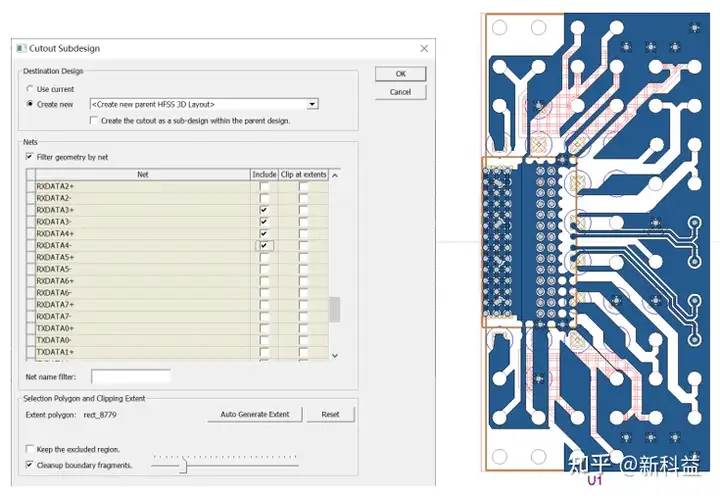Click the rect_8779 extent polygon name
This screenshot has width=720, height=496.
(100, 415)
